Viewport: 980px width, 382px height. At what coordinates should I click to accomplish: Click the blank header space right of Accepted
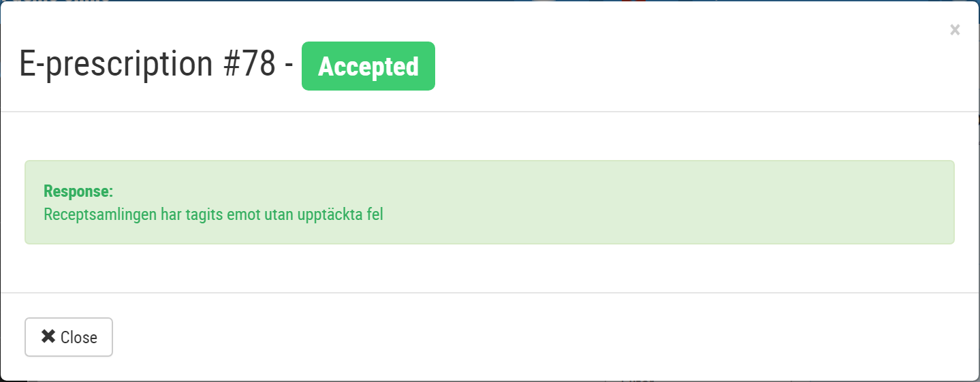pyautogui.click(x=681, y=66)
